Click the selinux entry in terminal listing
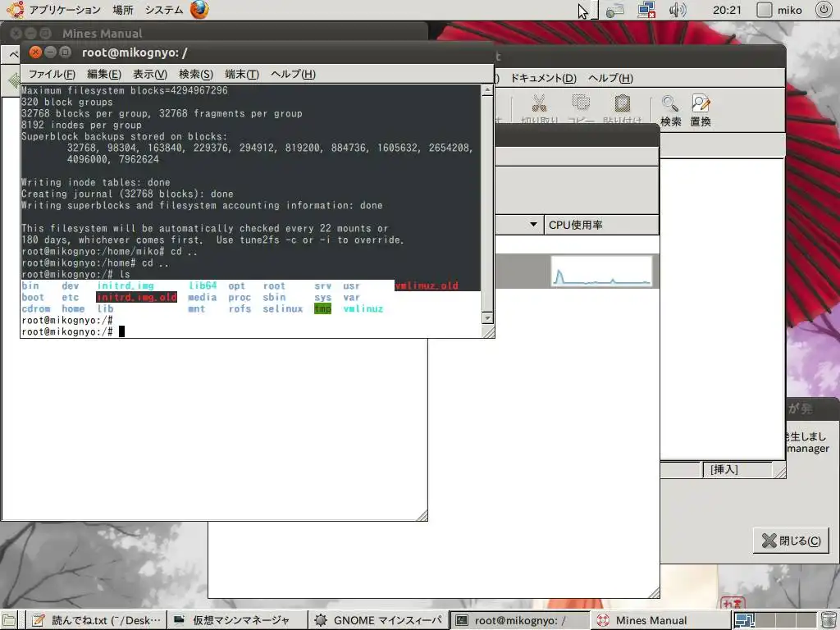Viewport: 840px width, 630px height. click(x=283, y=308)
